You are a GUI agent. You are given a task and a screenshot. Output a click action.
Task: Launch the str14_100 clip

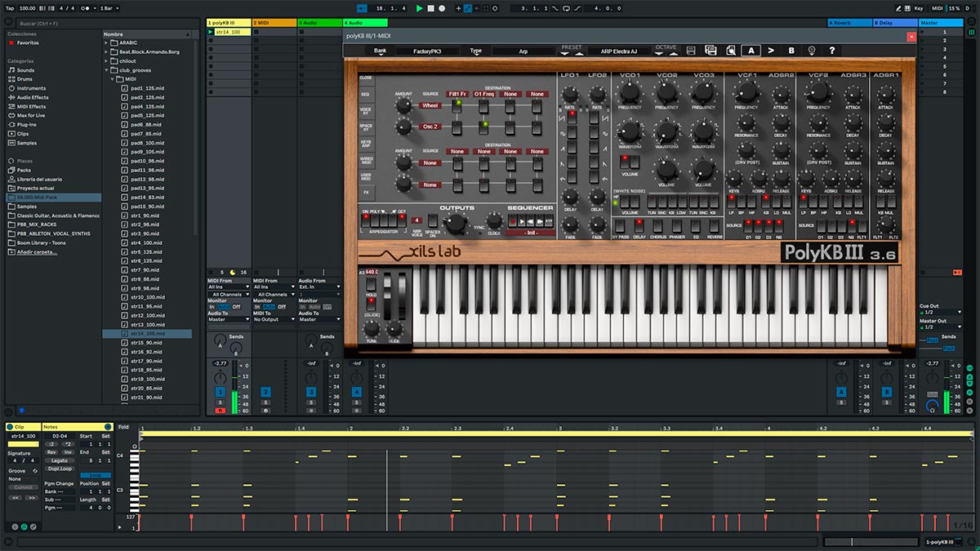click(210, 32)
